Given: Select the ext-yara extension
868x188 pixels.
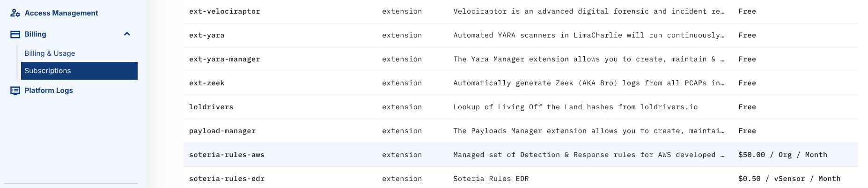Looking at the screenshot, I should [206, 35].
